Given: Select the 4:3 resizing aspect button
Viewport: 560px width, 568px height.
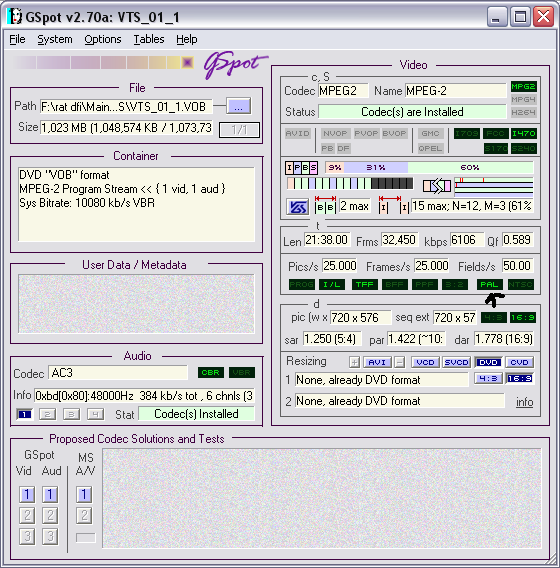Looking at the screenshot, I should tap(488, 379).
